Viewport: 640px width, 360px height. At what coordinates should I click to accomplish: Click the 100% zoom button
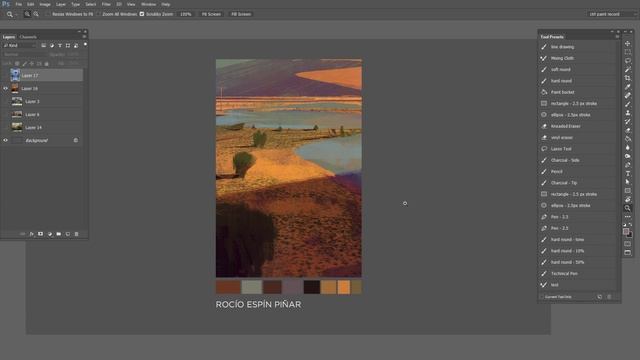186,14
